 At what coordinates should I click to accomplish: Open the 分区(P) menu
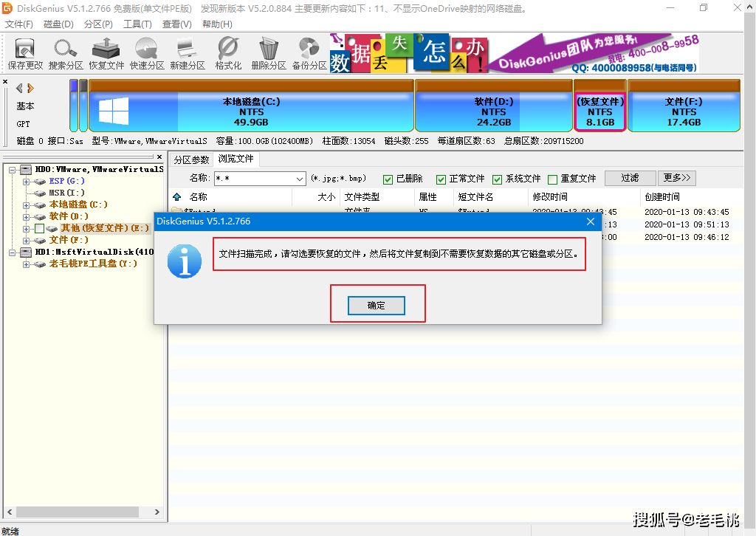coord(98,24)
